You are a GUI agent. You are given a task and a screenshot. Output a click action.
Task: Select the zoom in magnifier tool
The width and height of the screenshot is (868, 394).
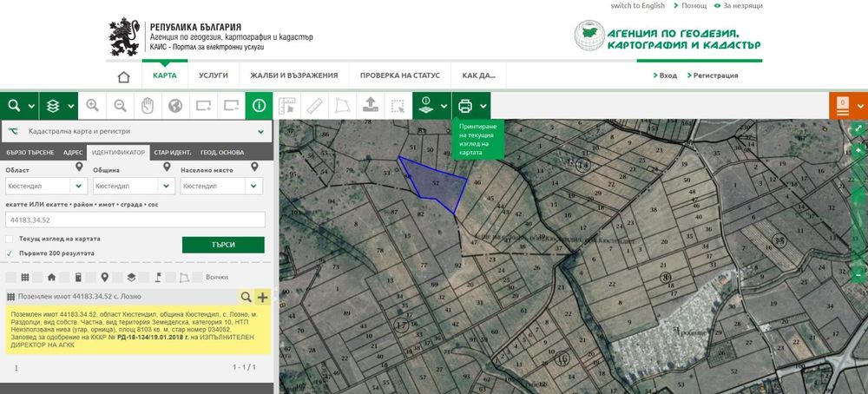coord(92,106)
